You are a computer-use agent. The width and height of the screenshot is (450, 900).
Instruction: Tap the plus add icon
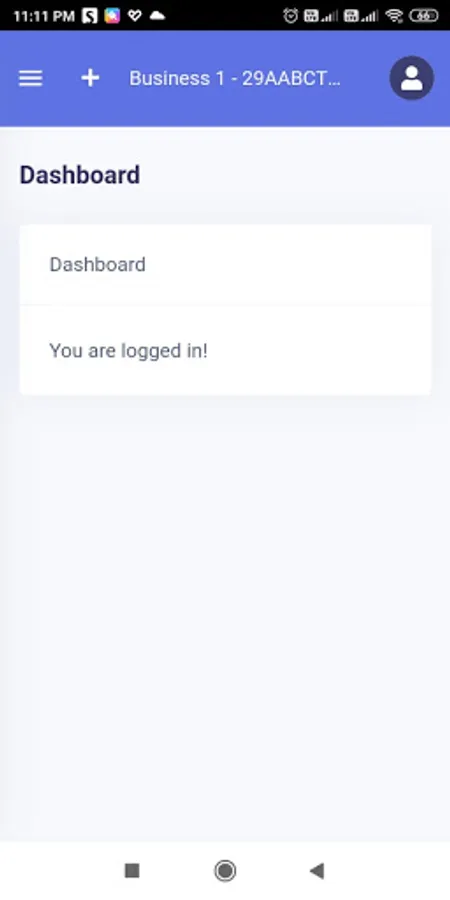tap(90, 78)
